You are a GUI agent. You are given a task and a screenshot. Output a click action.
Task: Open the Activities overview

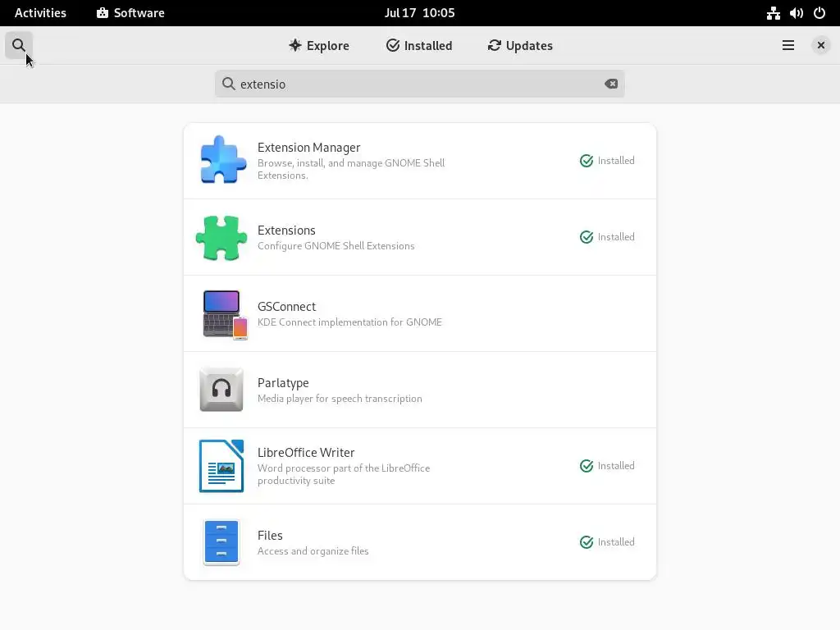40,13
